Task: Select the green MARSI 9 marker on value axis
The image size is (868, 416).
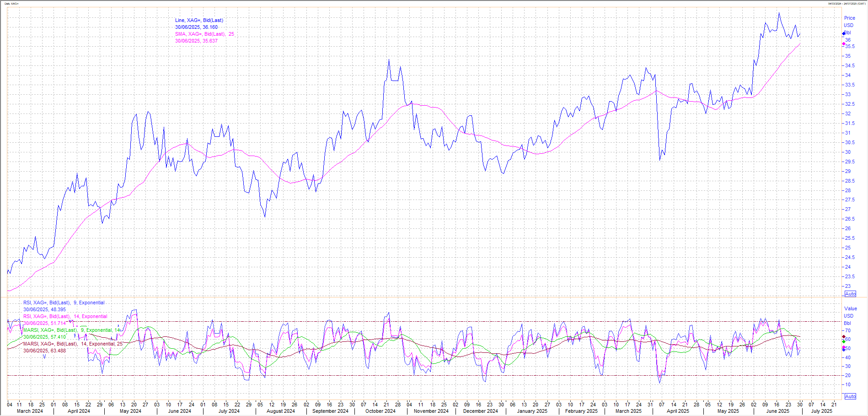Action: (844, 342)
